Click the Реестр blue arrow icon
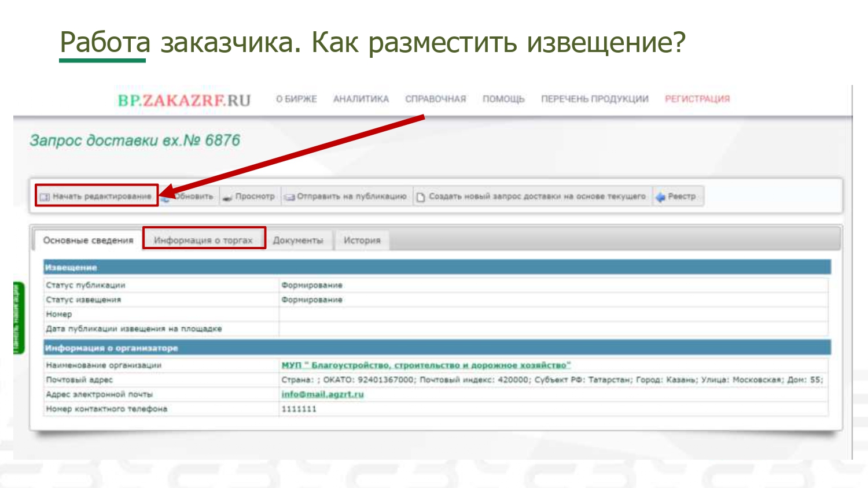 [660, 197]
